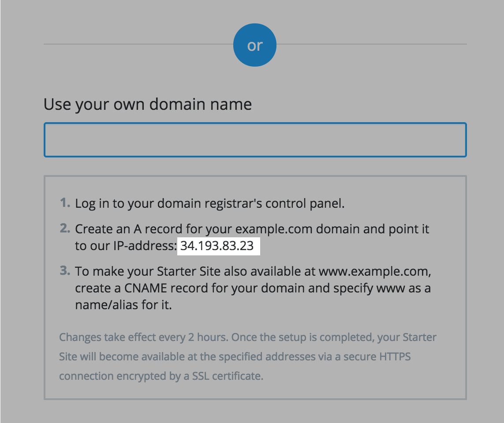Image resolution: width=504 pixels, height=423 pixels.
Task: Click the "www.example.com" address text
Action: [374, 271]
